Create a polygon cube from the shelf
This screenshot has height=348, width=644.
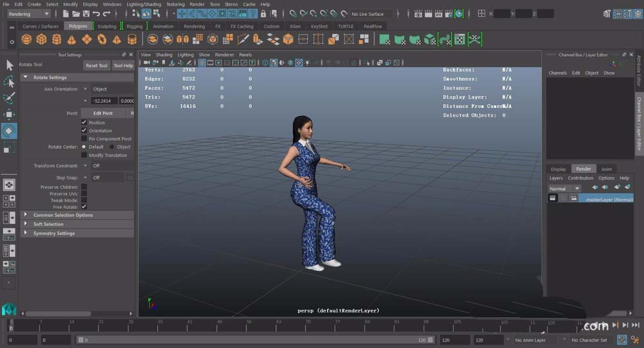click(x=41, y=39)
